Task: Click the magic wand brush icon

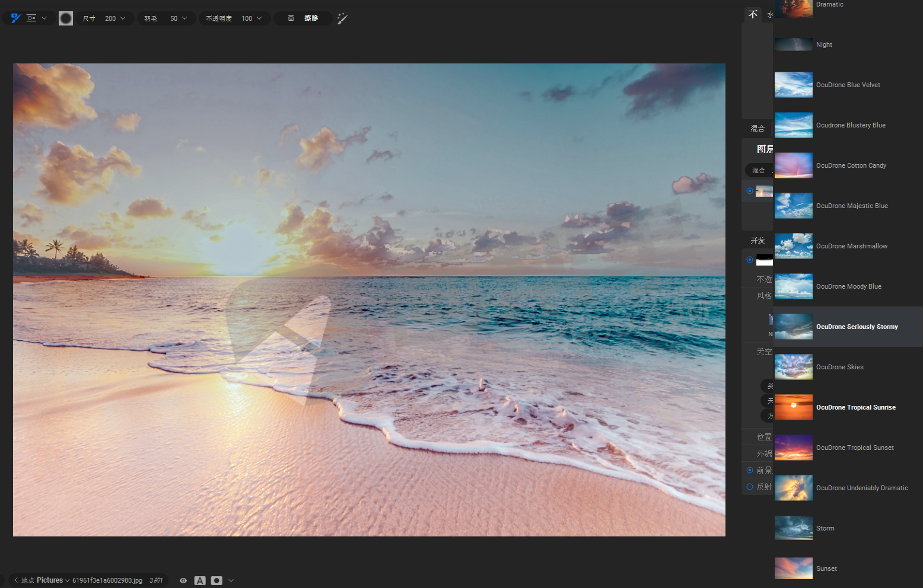Action: 342,18
